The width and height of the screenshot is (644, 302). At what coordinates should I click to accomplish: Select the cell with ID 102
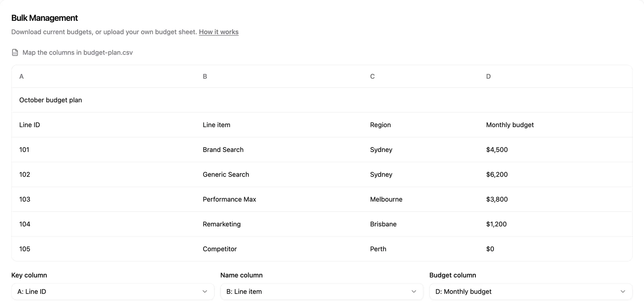pyautogui.click(x=103, y=175)
